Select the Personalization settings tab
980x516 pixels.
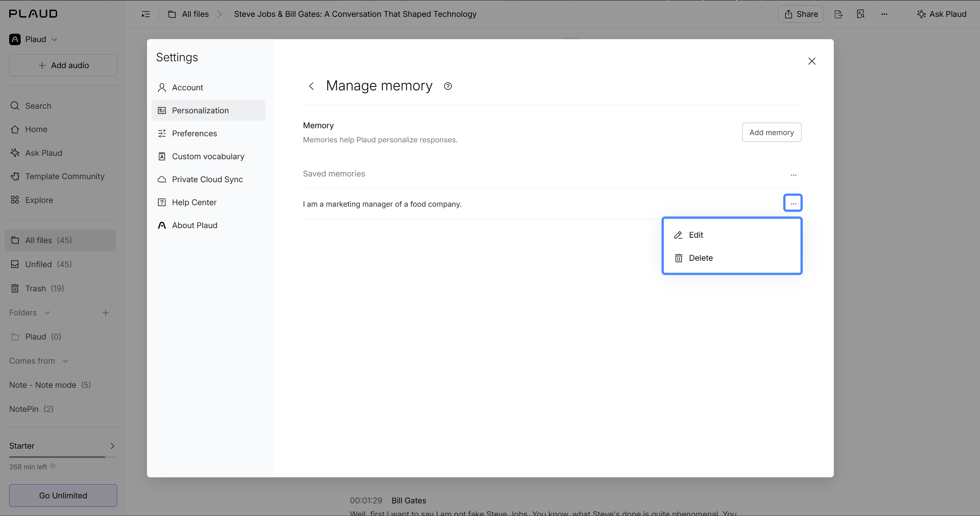[x=208, y=111]
